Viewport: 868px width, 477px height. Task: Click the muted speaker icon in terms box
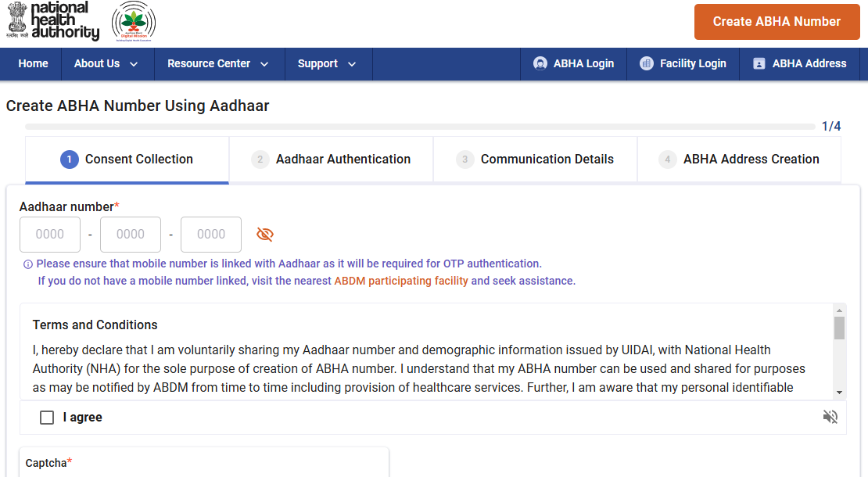[830, 417]
